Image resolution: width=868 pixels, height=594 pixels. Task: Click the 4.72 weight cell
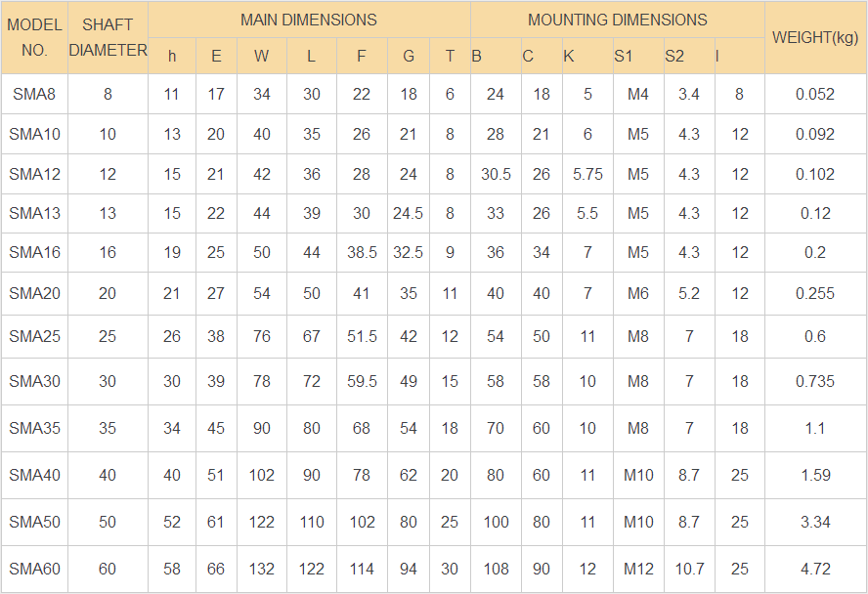815,570
